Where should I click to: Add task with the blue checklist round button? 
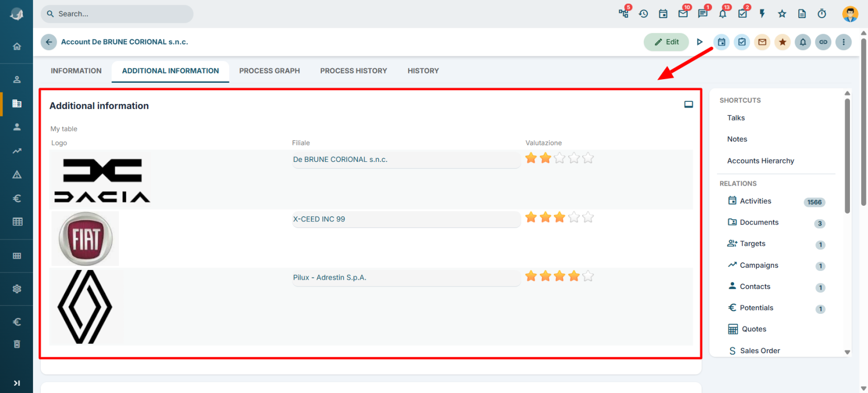tap(742, 42)
